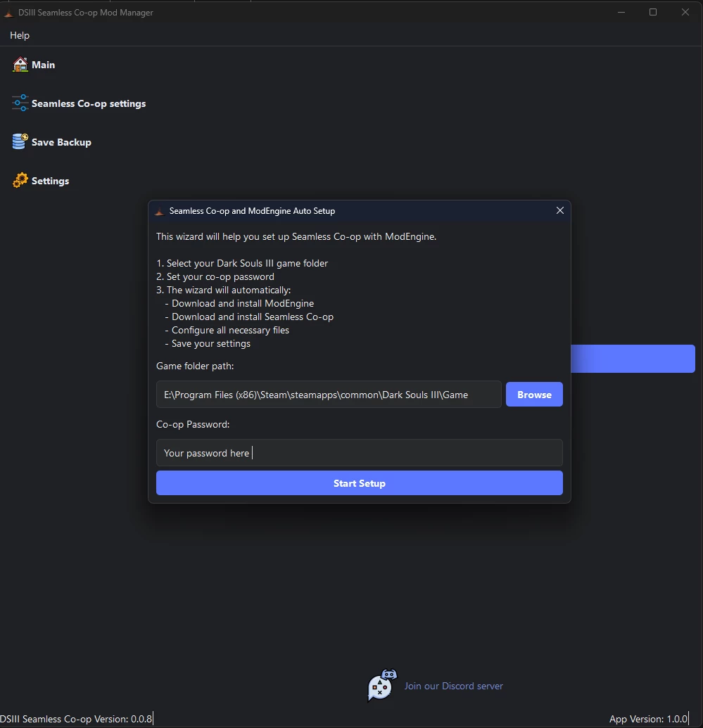
Task: Open the Settings page
Action: [50, 181]
